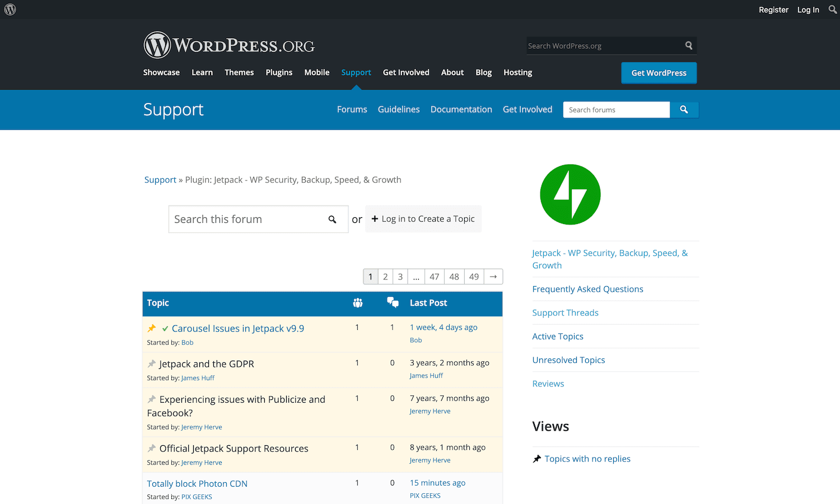Click the Get WordPress button
This screenshot has width=840, height=504.
click(x=659, y=73)
